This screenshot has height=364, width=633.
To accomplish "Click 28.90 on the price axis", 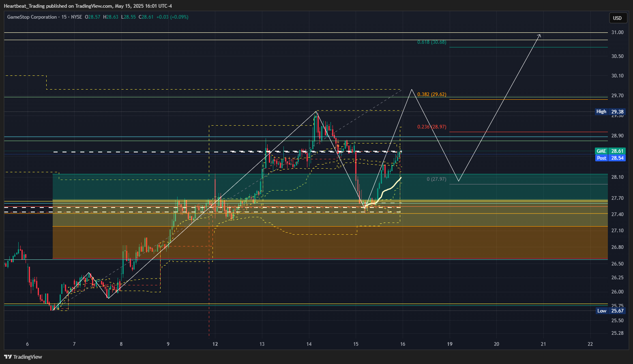I will (617, 136).
